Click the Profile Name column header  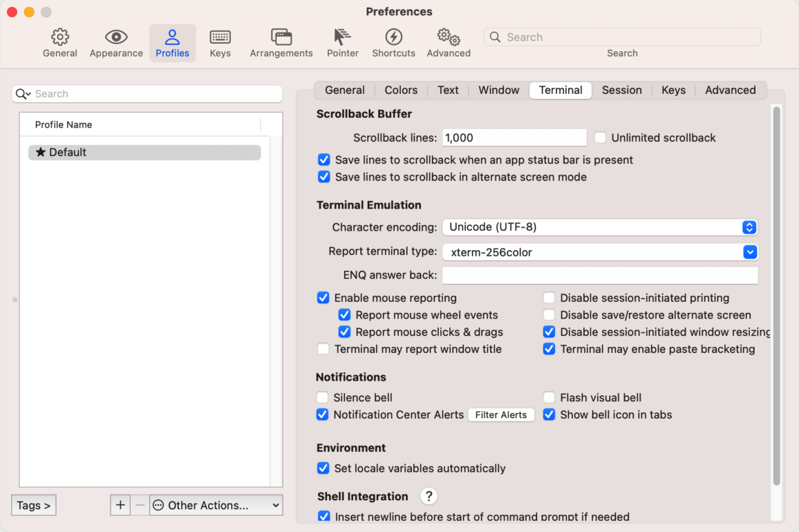tap(140, 124)
